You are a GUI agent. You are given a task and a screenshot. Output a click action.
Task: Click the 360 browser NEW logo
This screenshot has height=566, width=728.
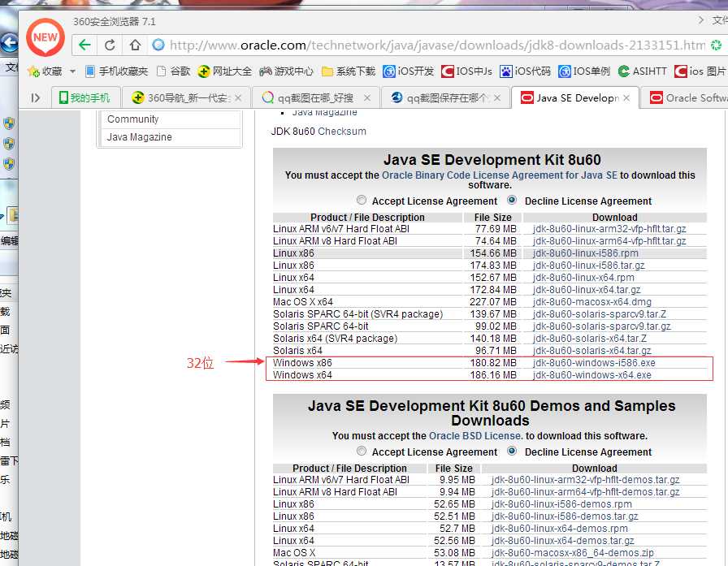[x=45, y=37]
